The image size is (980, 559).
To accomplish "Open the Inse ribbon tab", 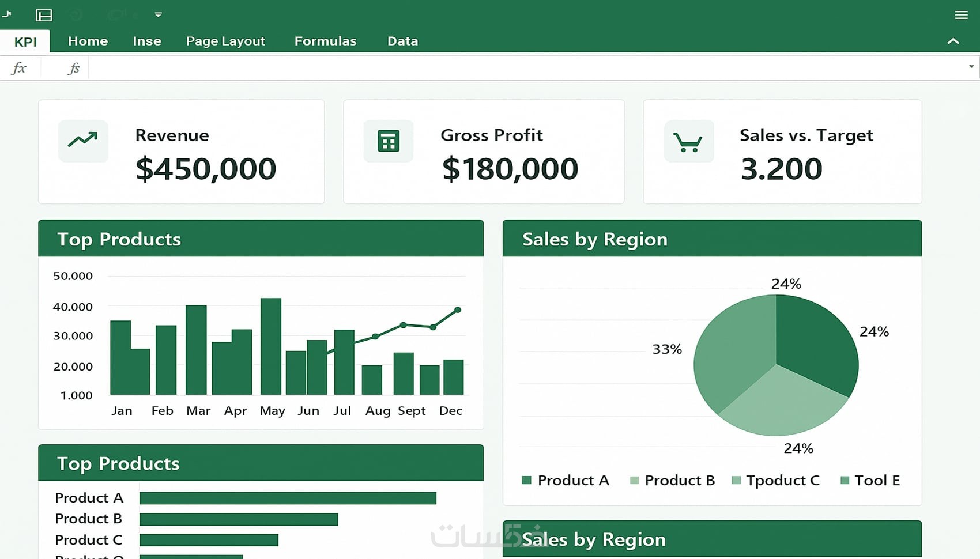I will point(147,41).
